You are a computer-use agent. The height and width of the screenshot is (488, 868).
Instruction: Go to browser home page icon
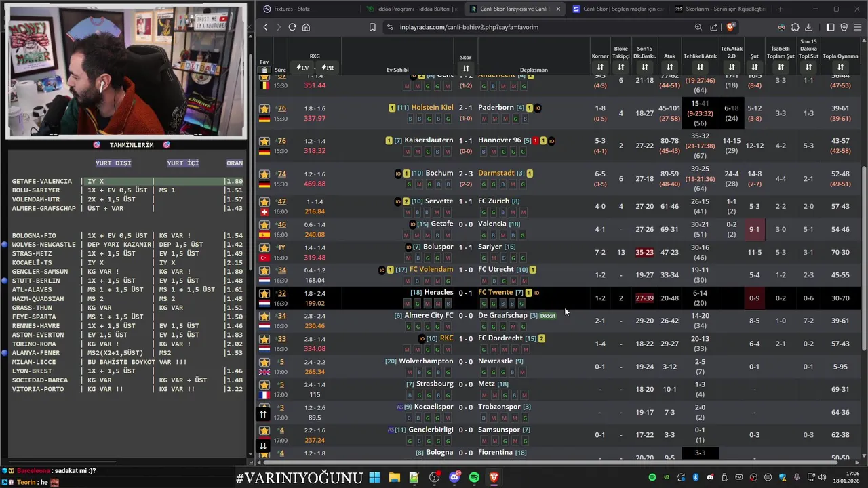[x=306, y=27]
